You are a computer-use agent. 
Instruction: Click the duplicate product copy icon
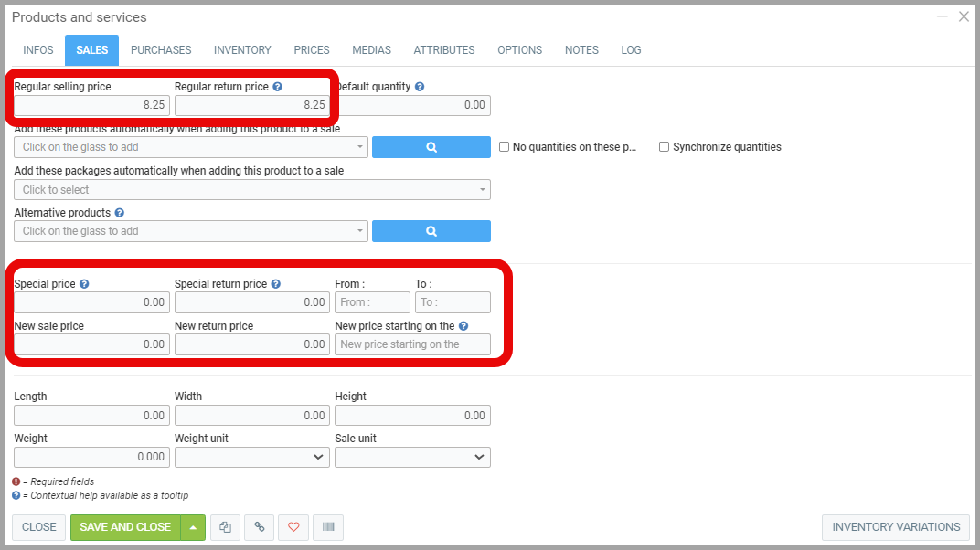tap(226, 527)
